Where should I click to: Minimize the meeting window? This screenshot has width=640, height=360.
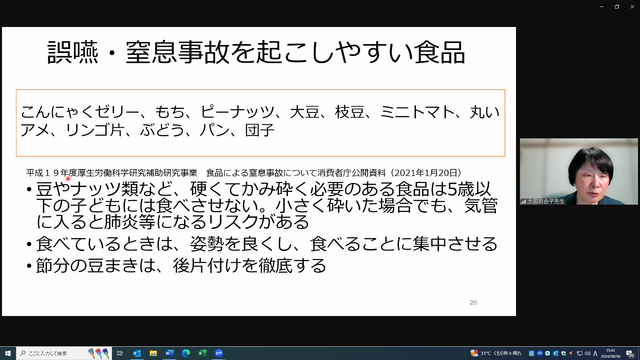tap(602, 7)
